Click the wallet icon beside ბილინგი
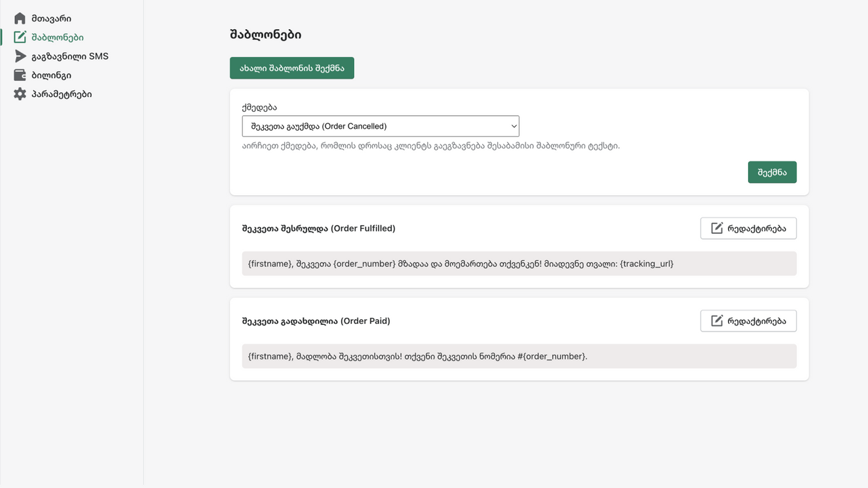 click(x=20, y=75)
